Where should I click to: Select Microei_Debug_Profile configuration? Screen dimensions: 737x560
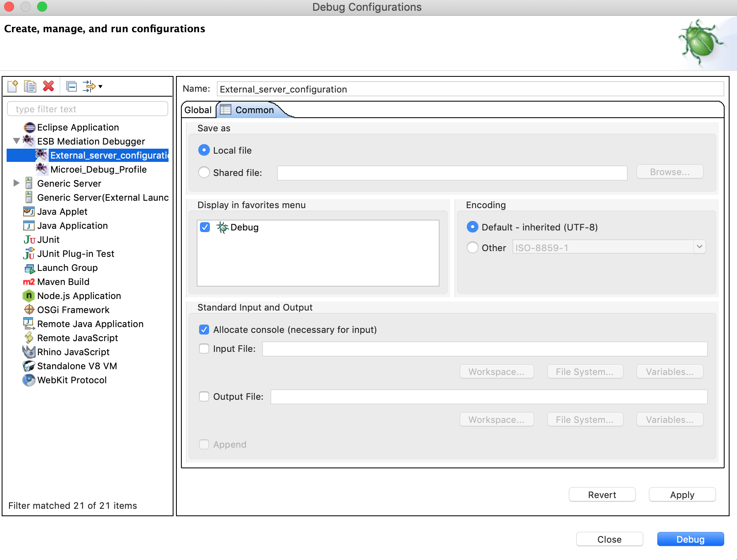point(98,169)
